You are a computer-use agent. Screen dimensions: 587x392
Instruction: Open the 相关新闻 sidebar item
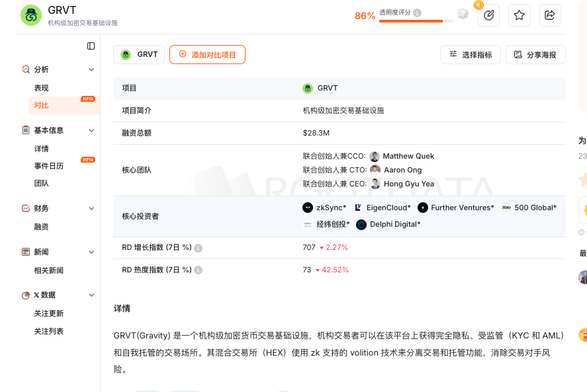click(49, 270)
